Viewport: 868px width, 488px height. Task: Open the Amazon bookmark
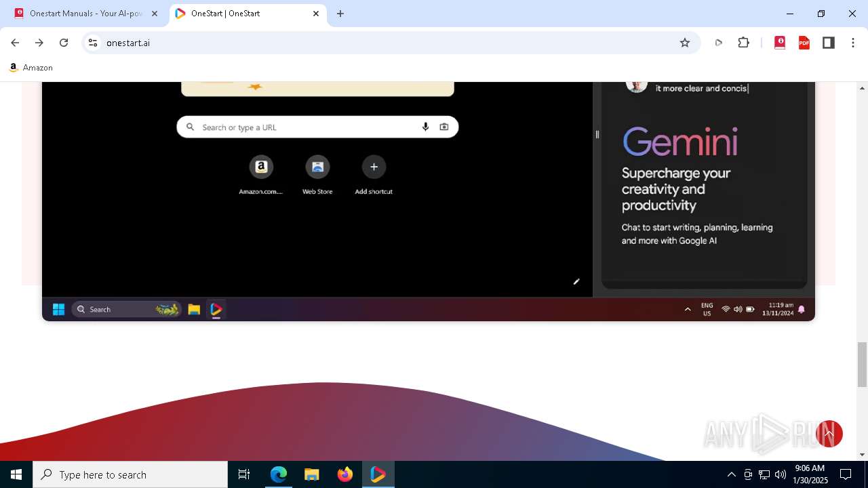point(31,68)
